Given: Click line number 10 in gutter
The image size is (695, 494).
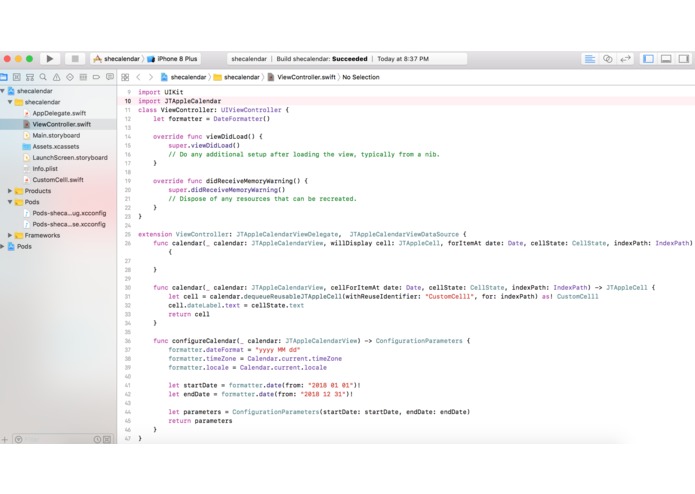Looking at the screenshot, I should point(128,101).
